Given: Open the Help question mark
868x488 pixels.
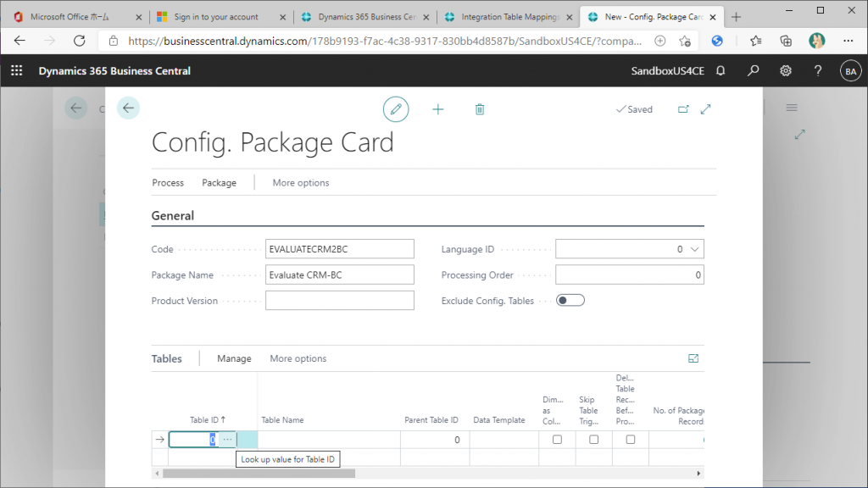Looking at the screenshot, I should (x=818, y=71).
